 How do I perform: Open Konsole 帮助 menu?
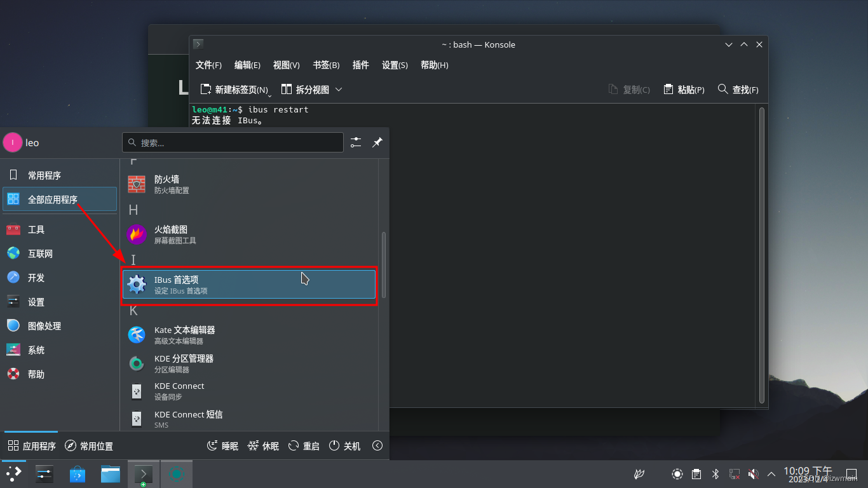pyautogui.click(x=435, y=65)
